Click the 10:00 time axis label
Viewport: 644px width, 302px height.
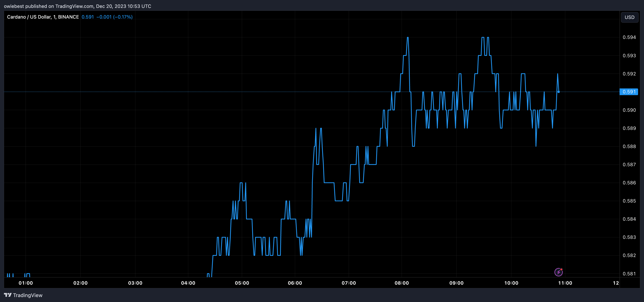pyautogui.click(x=511, y=283)
